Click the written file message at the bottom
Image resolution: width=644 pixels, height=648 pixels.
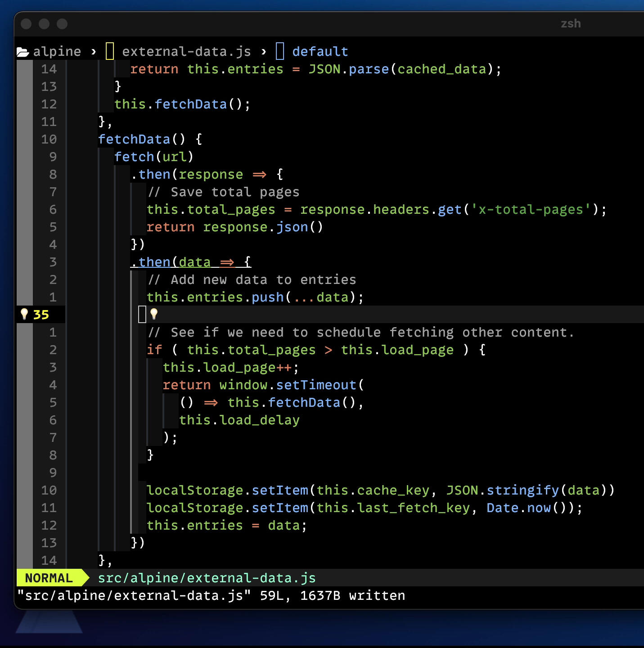210,595
